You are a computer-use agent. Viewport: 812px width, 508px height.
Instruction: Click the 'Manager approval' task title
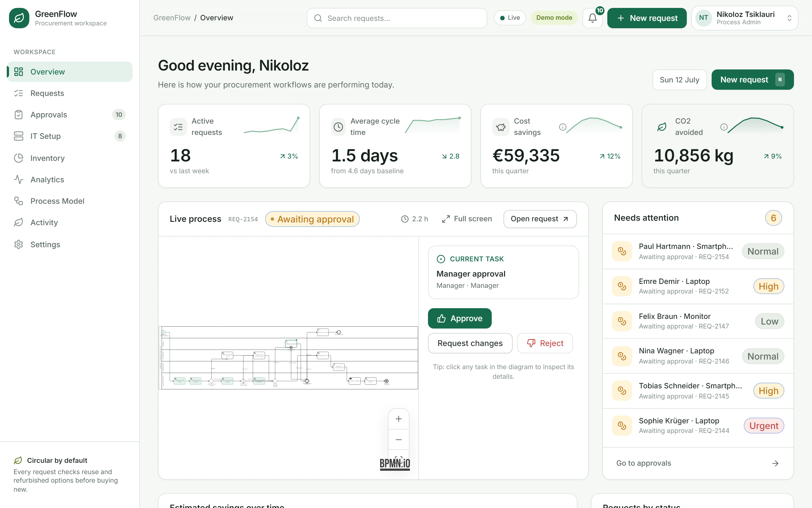(471, 274)
